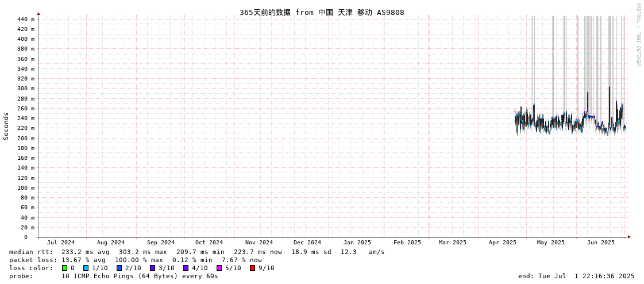Click the 0 y-axis origin value
Viewport: 644px width, 284px height.
click(25, 237)
